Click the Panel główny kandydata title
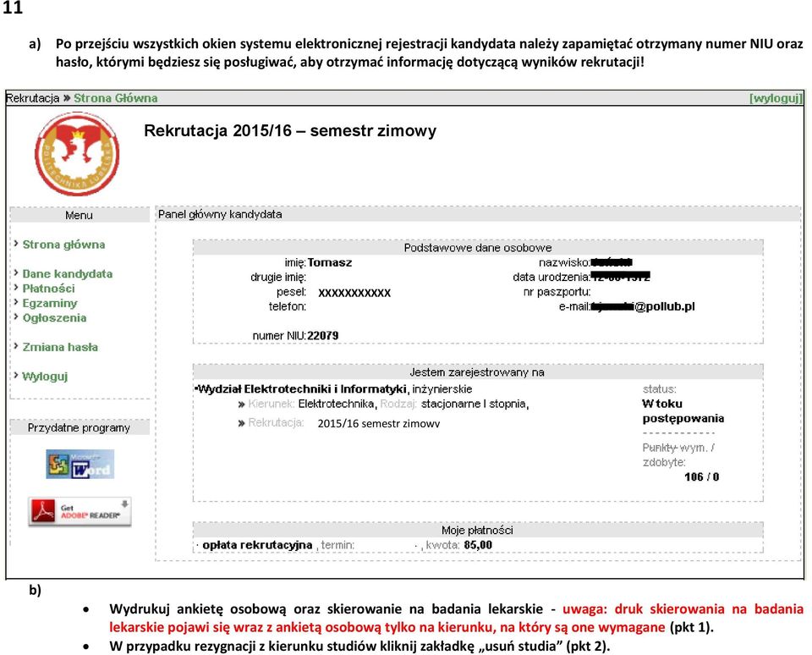 tap(220, 214)
